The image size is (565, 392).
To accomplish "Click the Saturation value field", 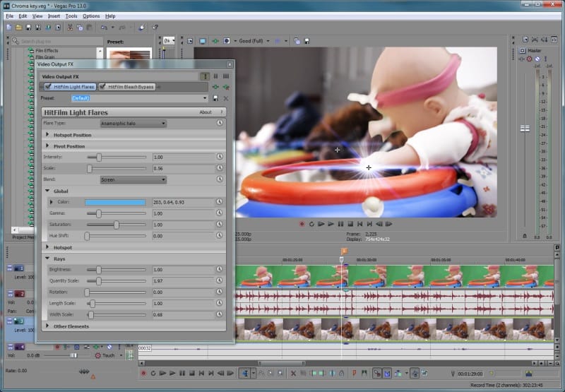I will coord(183,225).
